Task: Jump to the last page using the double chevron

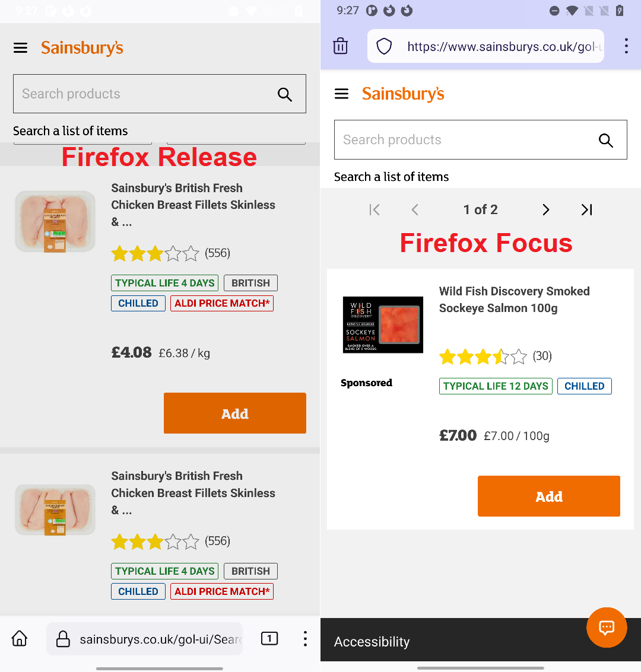Action: [586, 209]
